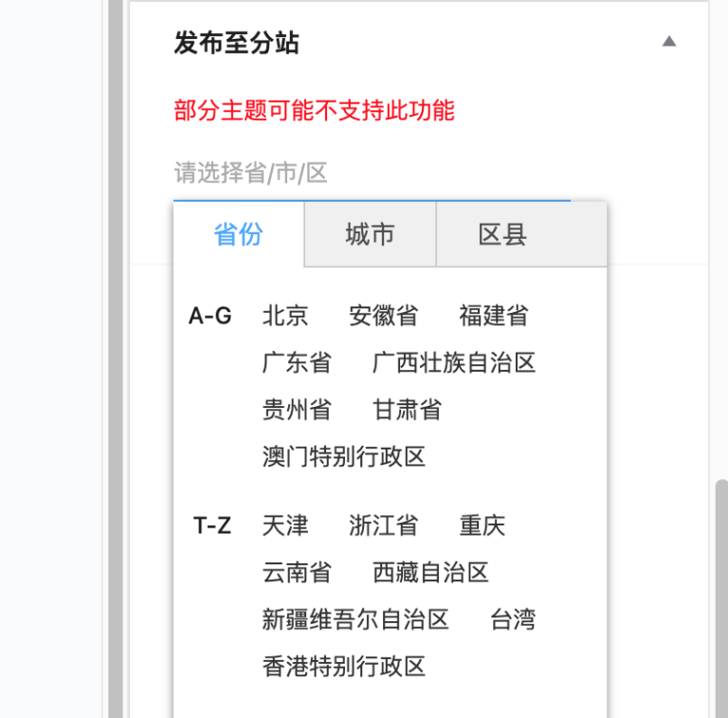Select 新疆维吾尔自治区
Viewport: 728px width, 718px height.
pos(355,620)
